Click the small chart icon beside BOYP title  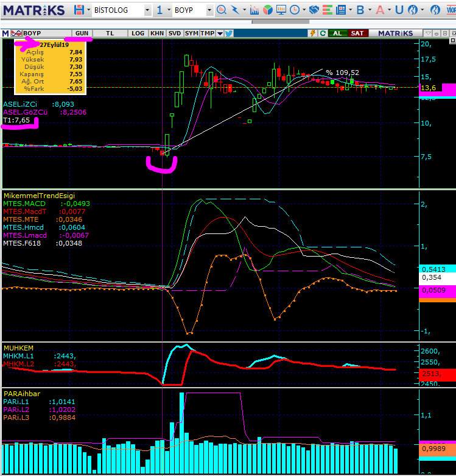pyautogui.click(x=16, y=33)
